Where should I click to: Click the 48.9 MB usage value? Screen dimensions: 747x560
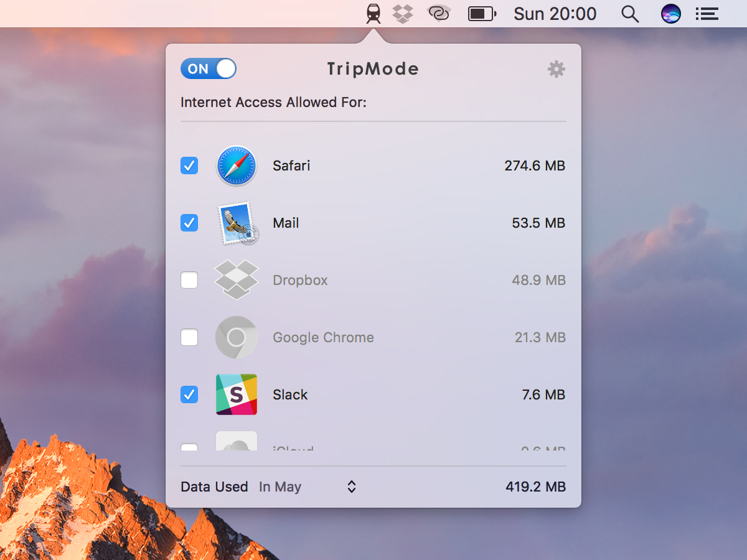(x=538, y=280)
